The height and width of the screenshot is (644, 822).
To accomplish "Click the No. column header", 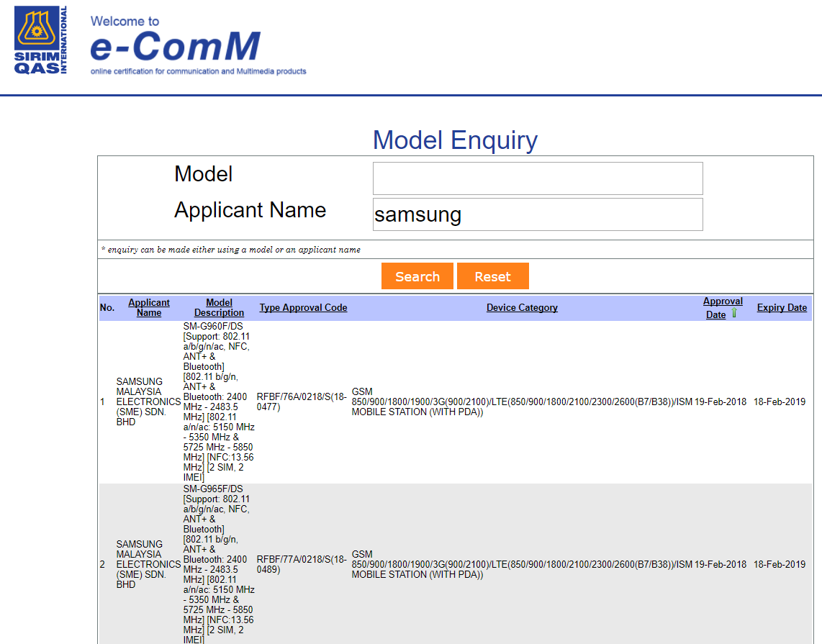I will 107,307.
